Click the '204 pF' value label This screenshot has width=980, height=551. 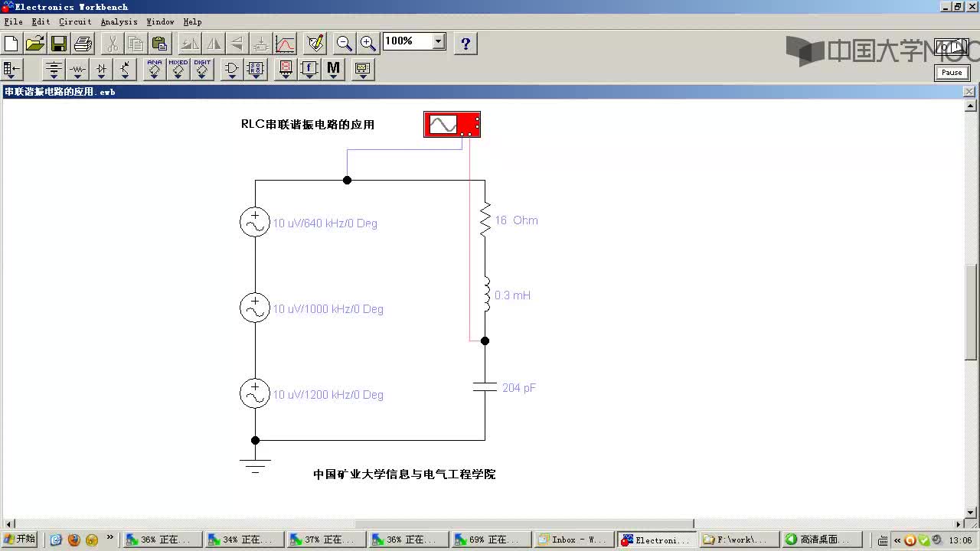tap(519, 388)
